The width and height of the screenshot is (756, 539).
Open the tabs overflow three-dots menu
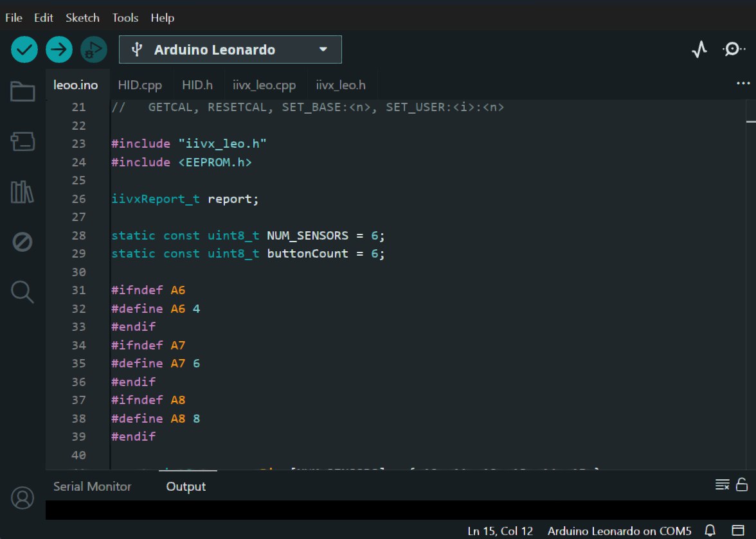743,84
